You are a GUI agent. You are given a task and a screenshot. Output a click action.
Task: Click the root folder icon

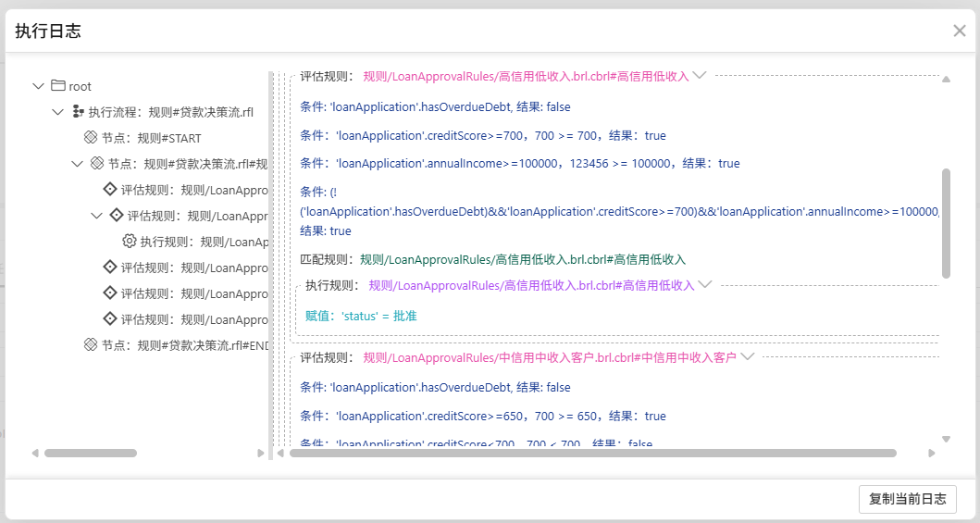click(x=58, y=85)
